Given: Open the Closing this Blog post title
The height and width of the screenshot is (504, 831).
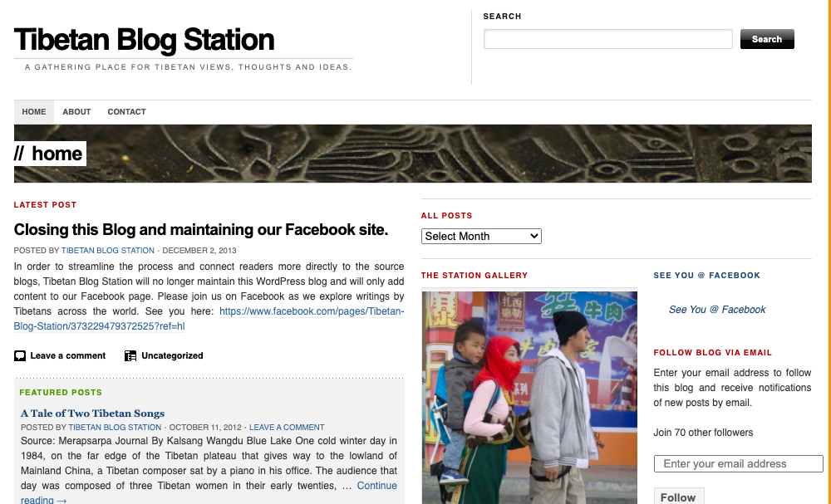Looking at the screenshot, I should pyautogui.click(x=201, y=230).
